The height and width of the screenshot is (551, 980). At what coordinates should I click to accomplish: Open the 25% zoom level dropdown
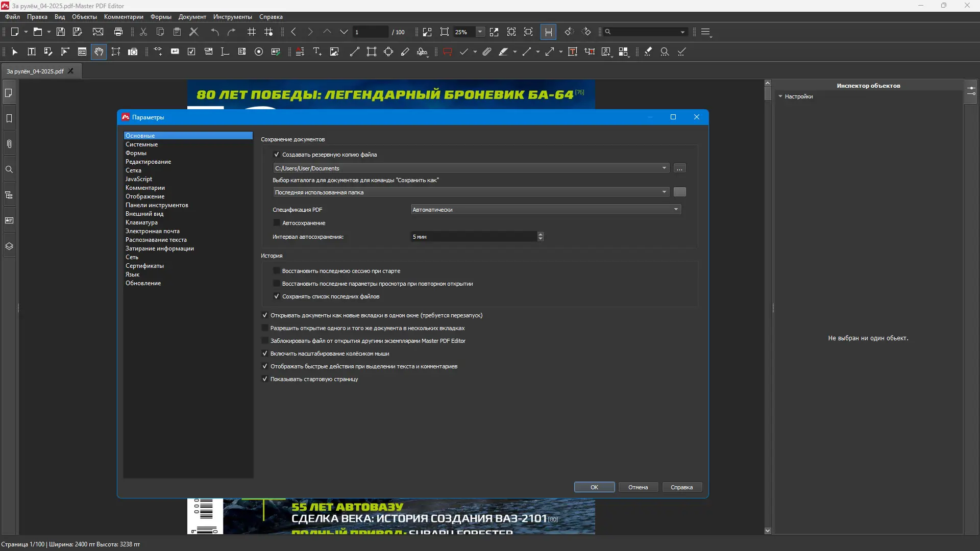pos(480,32)
